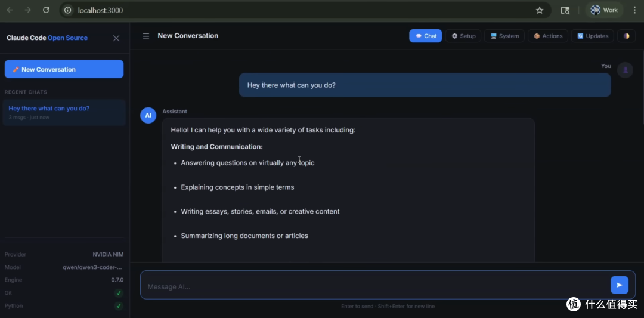Screen dimensions: 644x318
Task: Select the Chat tab
Action: (426, 36)
